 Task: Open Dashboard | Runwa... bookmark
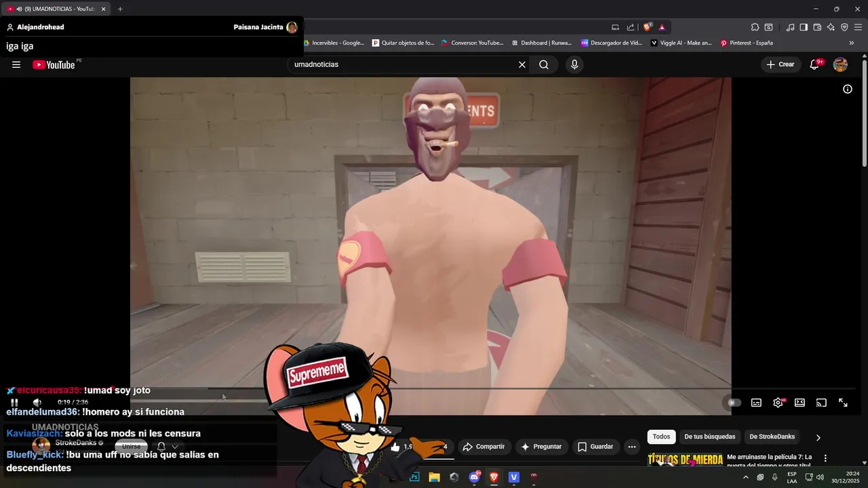click(542, 43)
